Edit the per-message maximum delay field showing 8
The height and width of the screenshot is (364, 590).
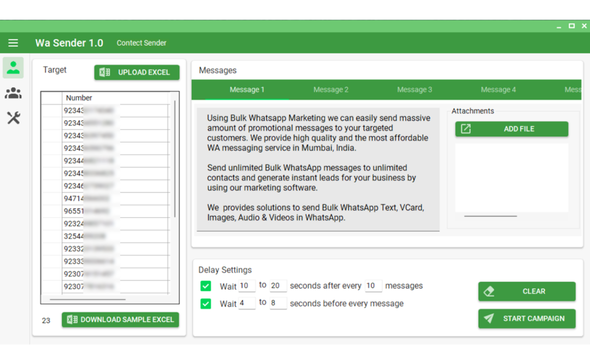[278, 303]
